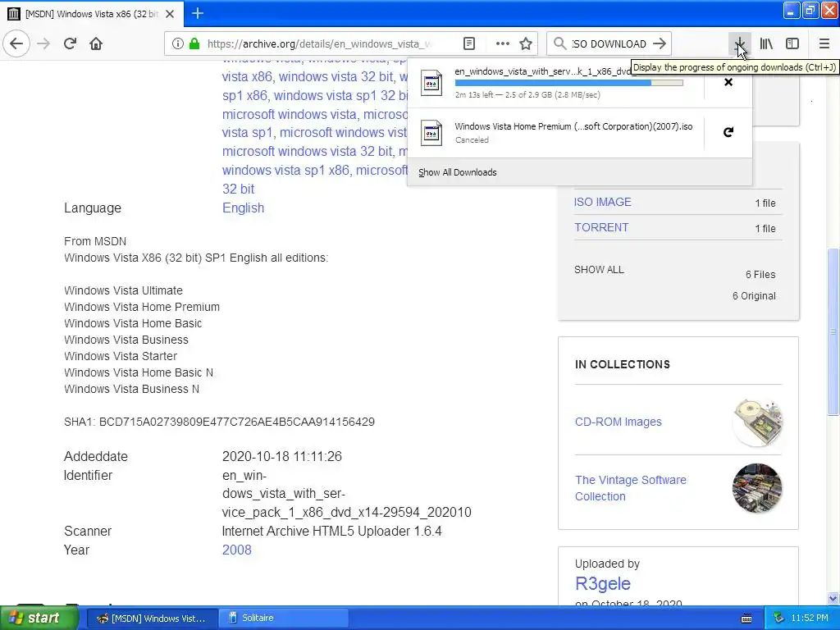Click the IN COLLECTIONS heading

coord(622,364)
